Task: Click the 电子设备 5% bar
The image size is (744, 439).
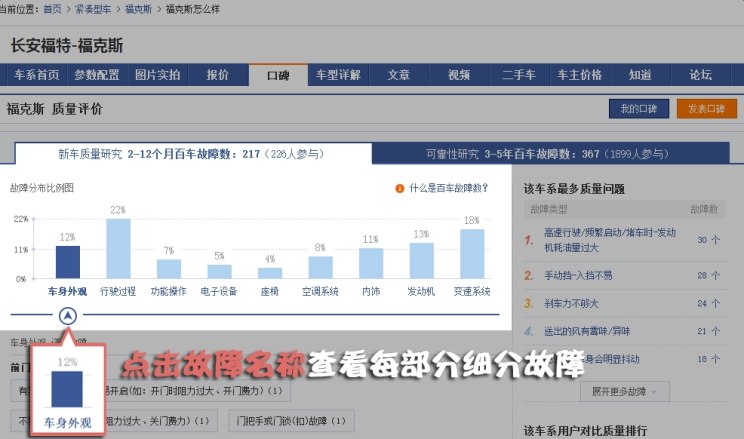Action: pos(219,271)
